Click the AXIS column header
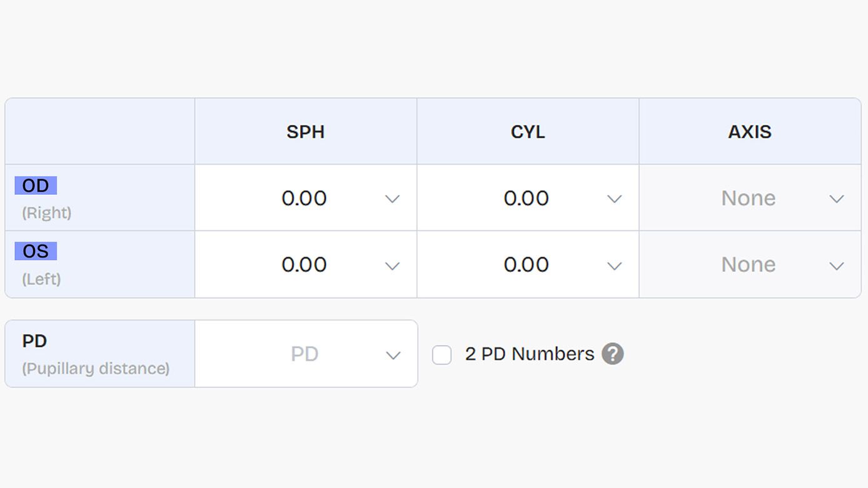The width and height of the screenshot is (868, 488). (x=749, y=132)
